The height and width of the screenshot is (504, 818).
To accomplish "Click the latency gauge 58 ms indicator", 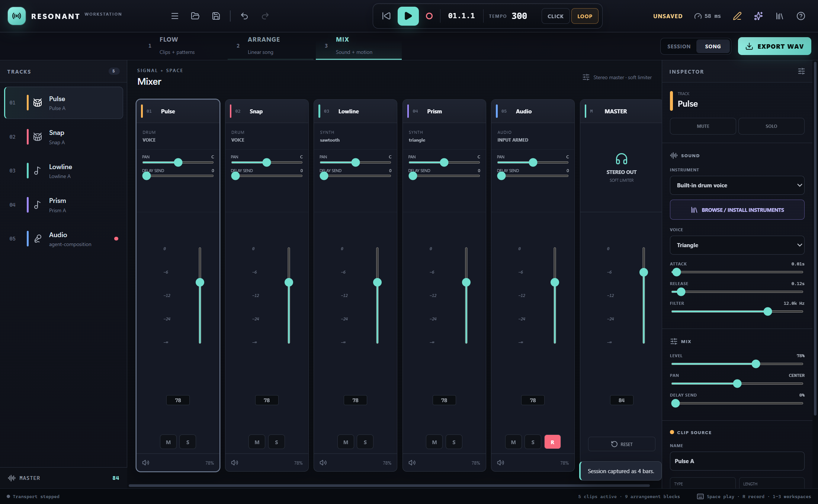I will 708,16.
